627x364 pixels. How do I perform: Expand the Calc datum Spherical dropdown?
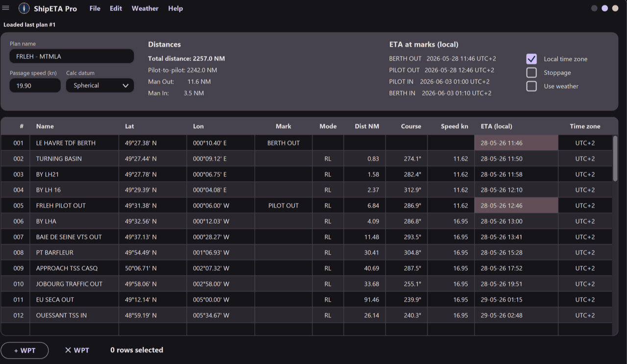point(100,85)
